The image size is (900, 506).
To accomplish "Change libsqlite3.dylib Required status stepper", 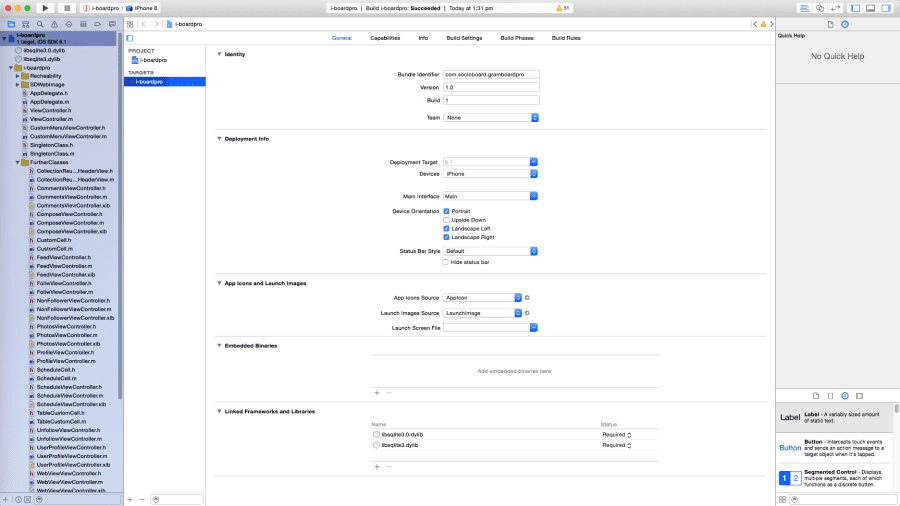I will point(629,445).
